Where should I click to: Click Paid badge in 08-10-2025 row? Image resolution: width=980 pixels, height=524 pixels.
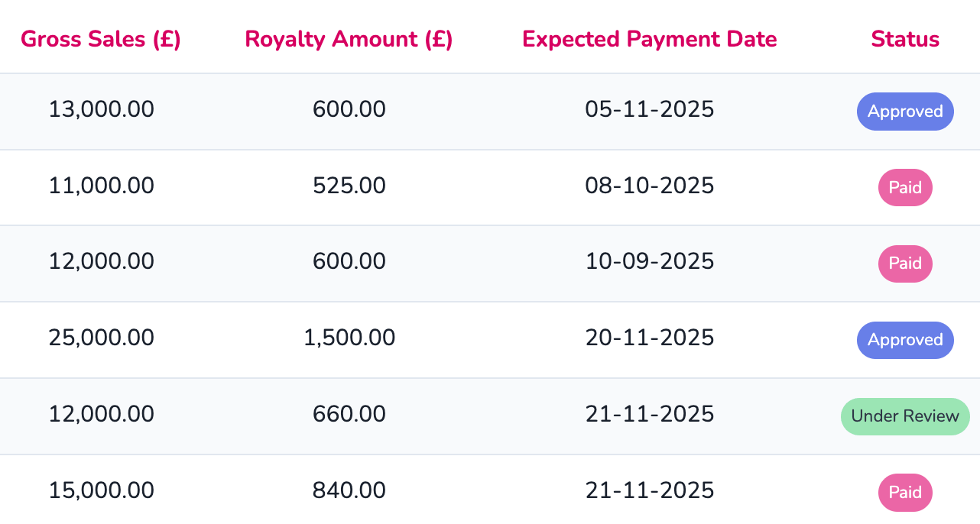tap(905, 187)
